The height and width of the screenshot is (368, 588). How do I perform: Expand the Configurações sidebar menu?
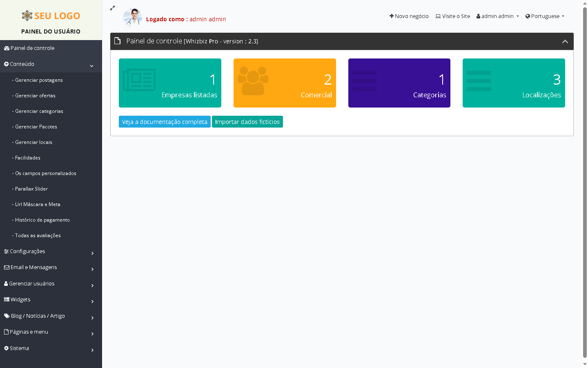pyautogui.click(x=49, y=251)
